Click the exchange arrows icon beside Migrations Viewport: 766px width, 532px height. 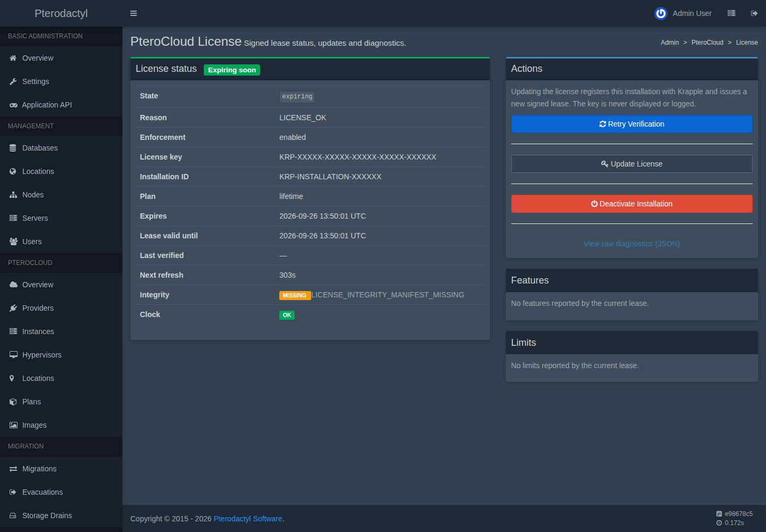pyautogui.click(x=13, y=469)
